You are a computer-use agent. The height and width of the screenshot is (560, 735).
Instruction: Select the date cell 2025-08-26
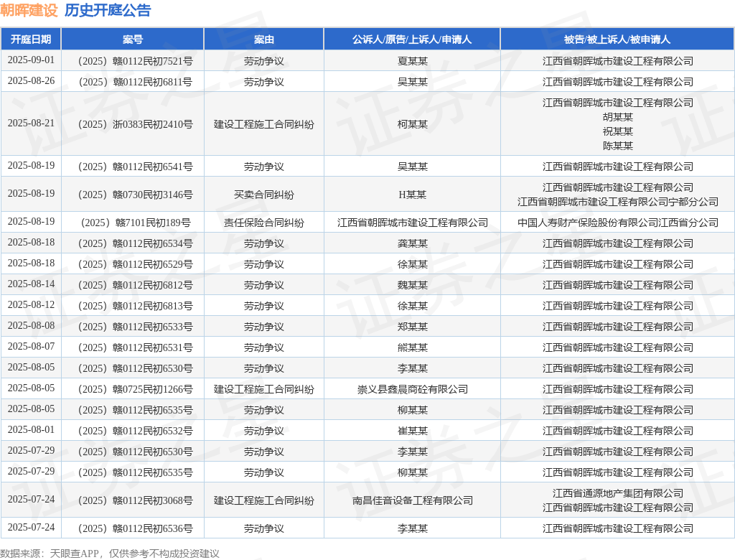pyautogui.click(x=31, y=81)
